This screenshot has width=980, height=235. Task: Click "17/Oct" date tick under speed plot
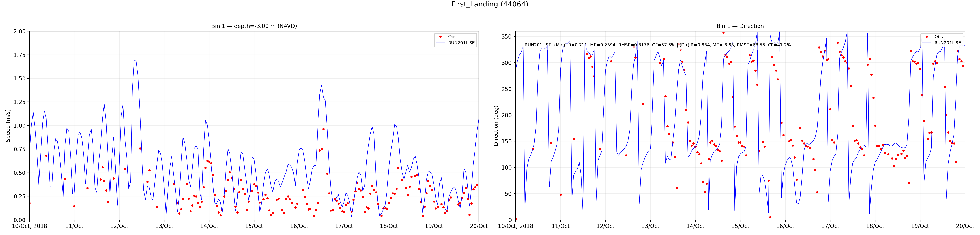tap(344, 226)
